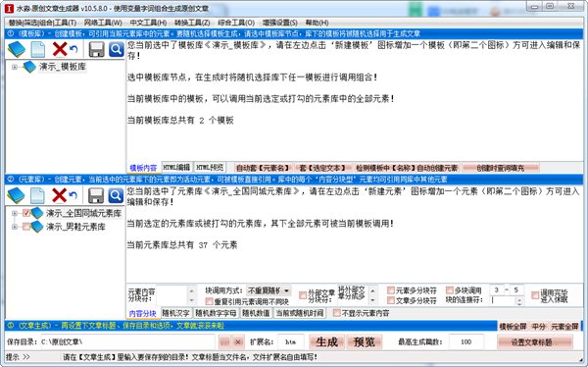Open the 转换工具(Z) menu
Viewport: 588px width, 367px height.
tap(192, 23)
